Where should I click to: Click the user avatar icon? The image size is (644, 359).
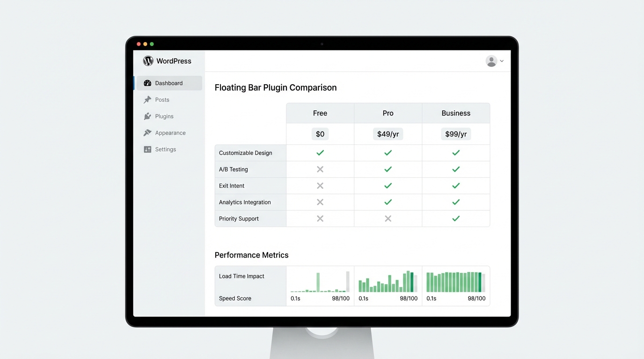pos(490,61)
